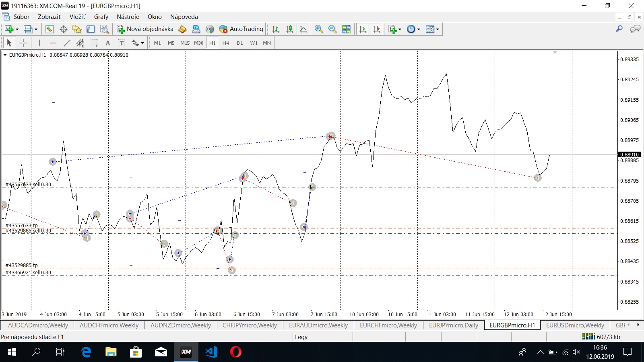Expand the EURGBPmicro,H1 chart title triangle
This screenshot has height=362, width=644.
pos(5,55)
